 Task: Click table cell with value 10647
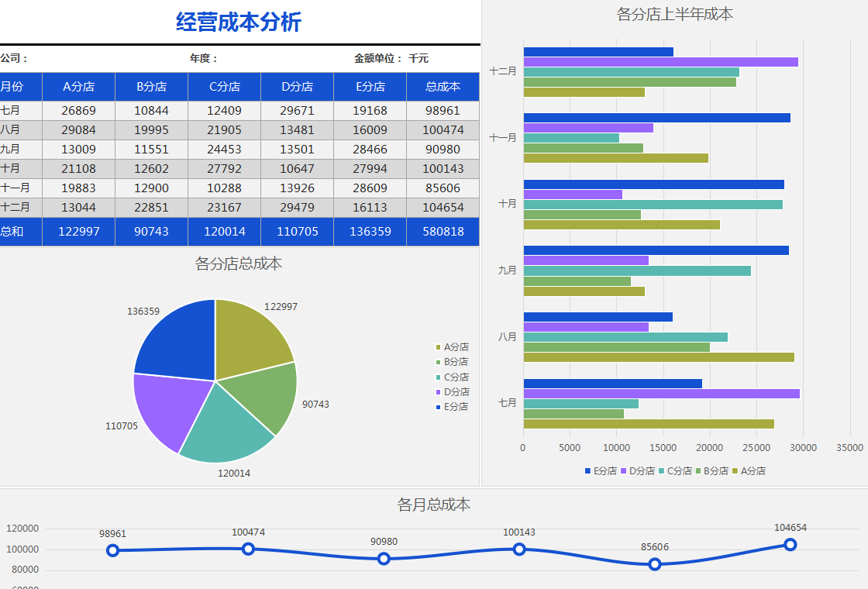(298, 169)
